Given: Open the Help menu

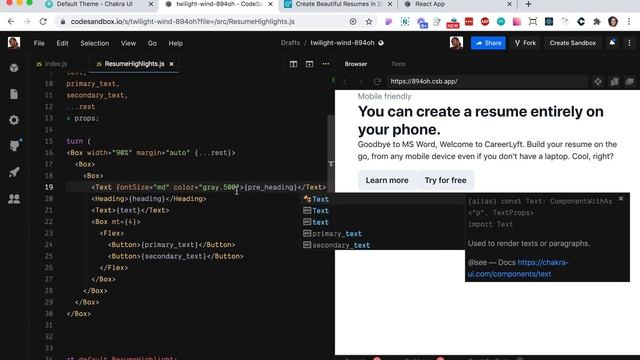Looking at the screenshot, I should 176,43.
